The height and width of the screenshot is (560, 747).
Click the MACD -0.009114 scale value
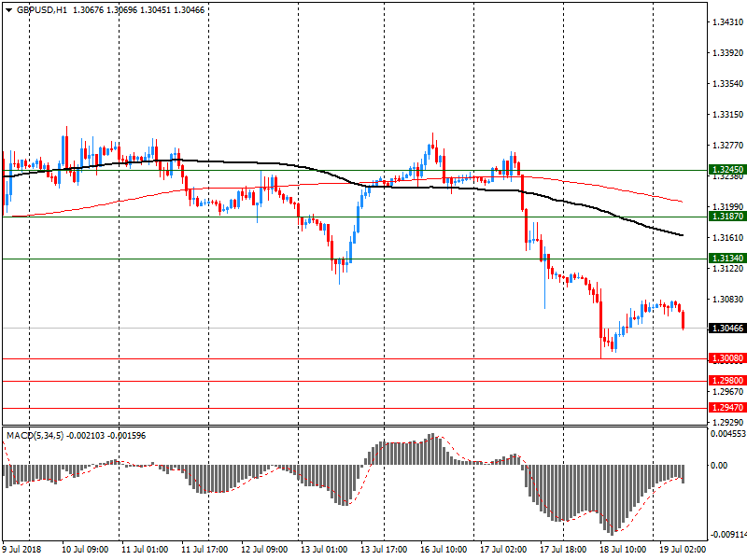click(x=726, y=535)
